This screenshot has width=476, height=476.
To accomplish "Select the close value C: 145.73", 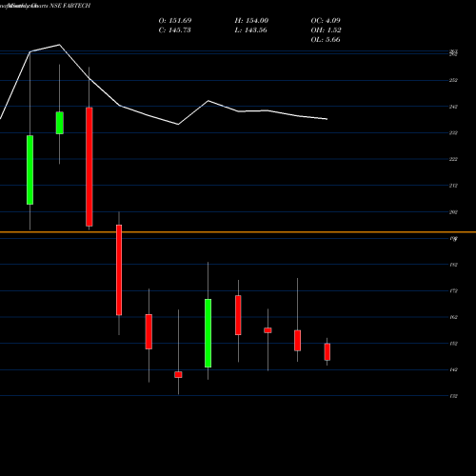I will point(174,30).
